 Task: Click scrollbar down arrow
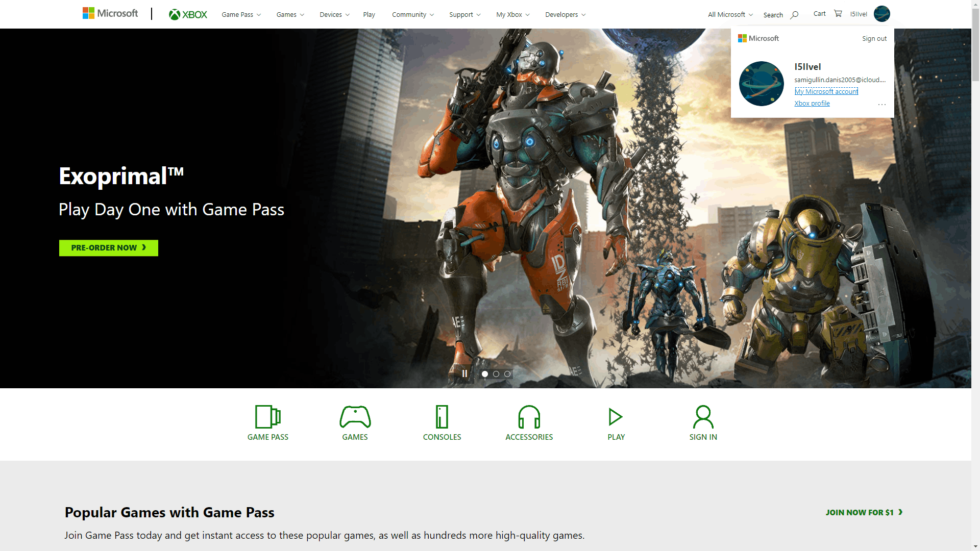coord(975,546)
